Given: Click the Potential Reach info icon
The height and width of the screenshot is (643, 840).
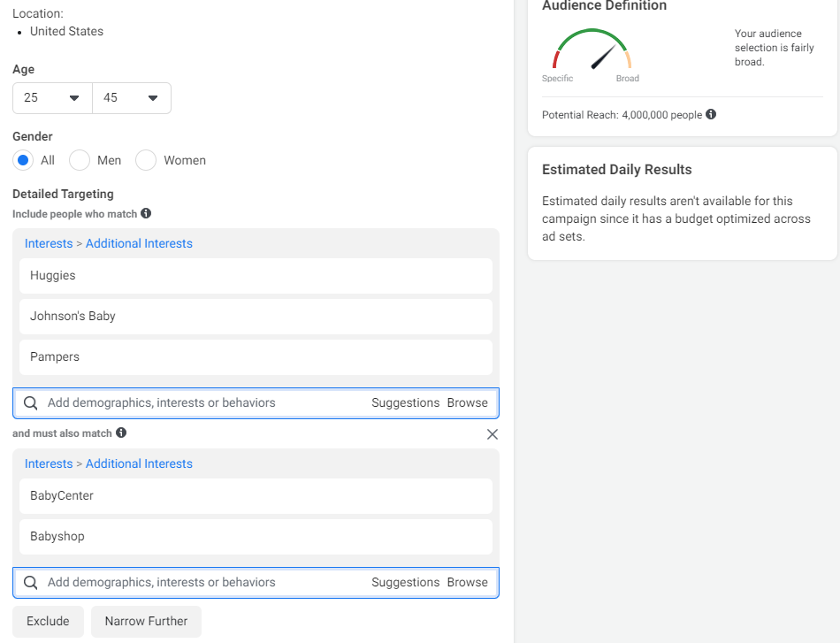Looking at the screenshot, I should (x=711, y=114).
